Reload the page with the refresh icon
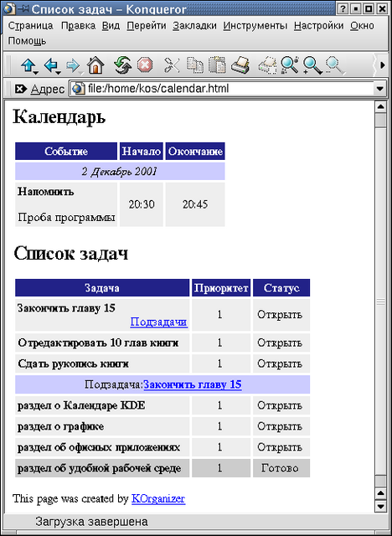The image size is (392, 536). point(122,65)
